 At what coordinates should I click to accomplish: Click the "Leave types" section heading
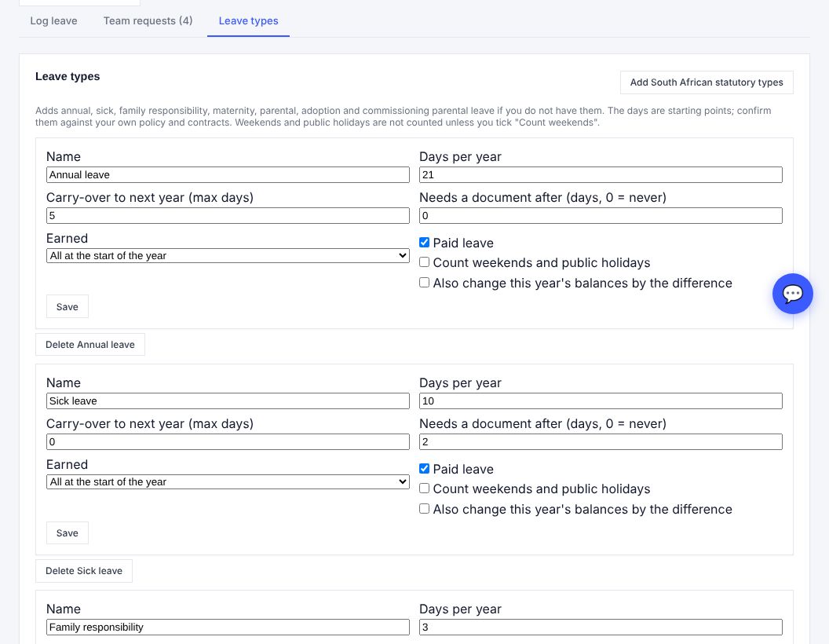[x=68, y=77]
